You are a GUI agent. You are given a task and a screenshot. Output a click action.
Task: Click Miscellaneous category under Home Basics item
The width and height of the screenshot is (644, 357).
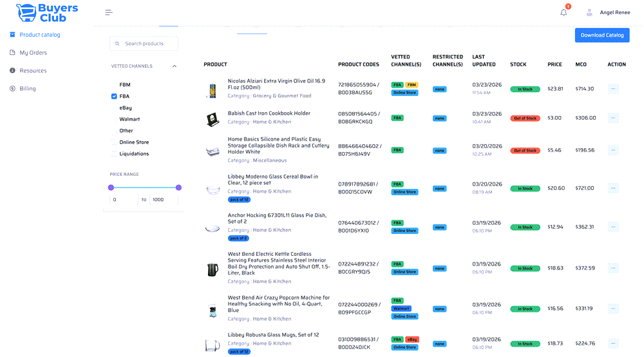(269, 160)
